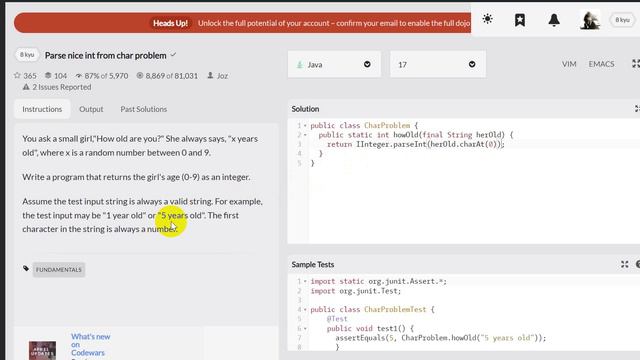Collapse fold arrow on test line 6
Viewport: 640px width, 360px height.
[305, 328]
